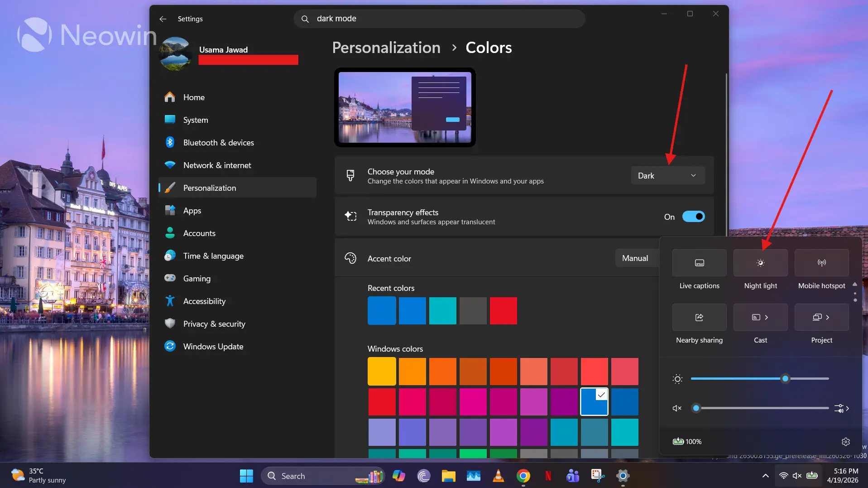Open the Choose your mode dropdown
This screenshot has height=488, width=868.
click(667, 176)
